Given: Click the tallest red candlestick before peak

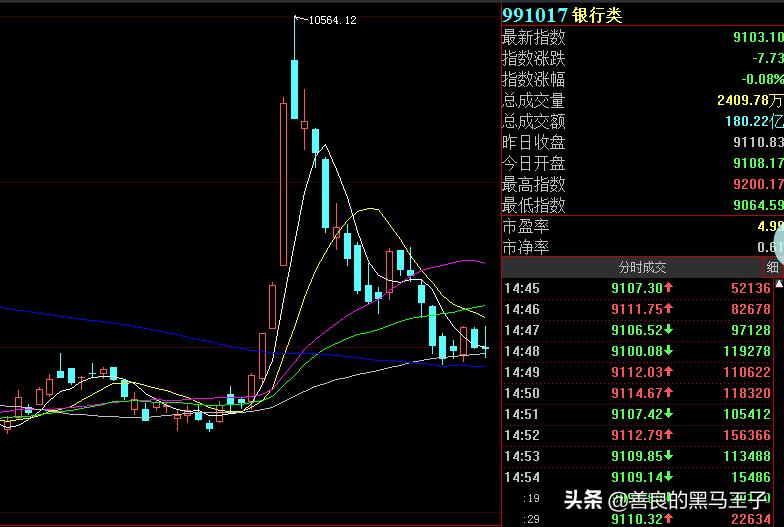Looking at the screenshot, I should click(284, 182).
